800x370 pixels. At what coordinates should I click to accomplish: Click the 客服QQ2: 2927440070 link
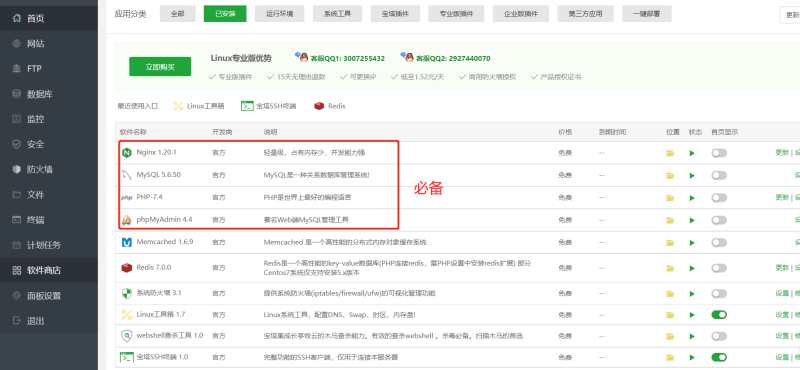pos(445,58)
